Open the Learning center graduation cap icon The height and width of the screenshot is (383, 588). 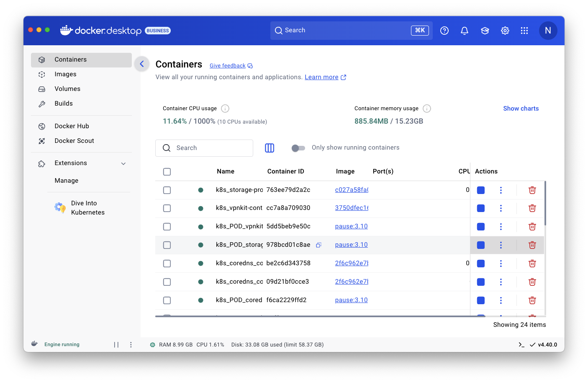click(485, 31)
